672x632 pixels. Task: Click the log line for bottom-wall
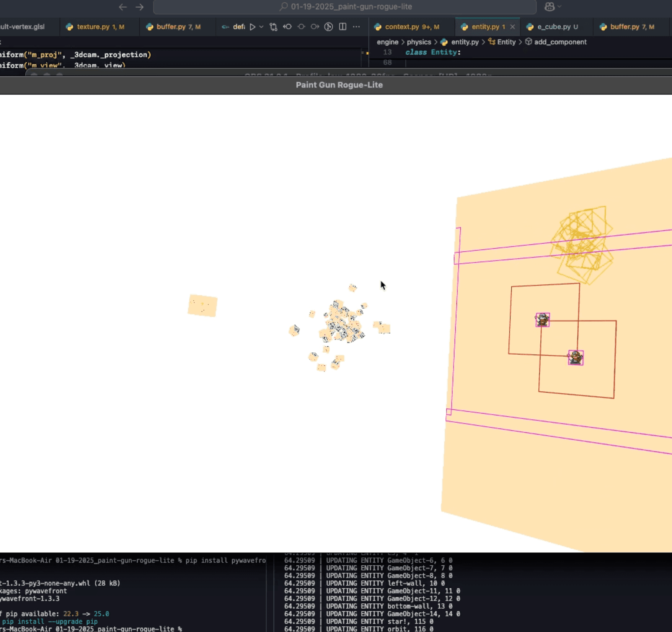point(369,606)
